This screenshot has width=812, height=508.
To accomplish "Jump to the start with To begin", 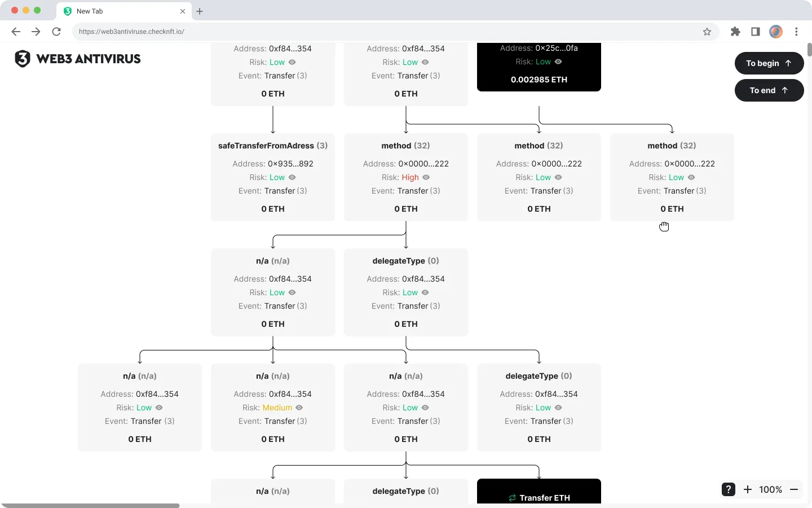I will [769, 63].
